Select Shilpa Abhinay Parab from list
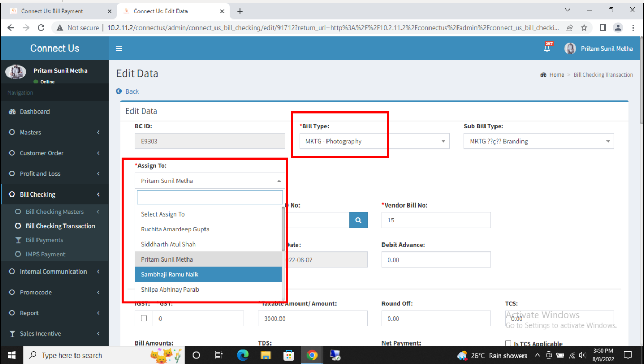The width and height of the screenshot is (644, 364). point(208,290)
